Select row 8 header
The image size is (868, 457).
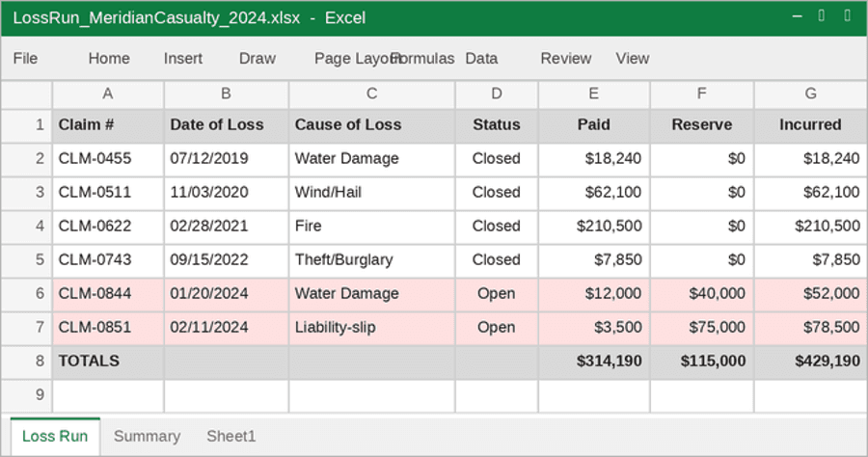tap(27, 362)
